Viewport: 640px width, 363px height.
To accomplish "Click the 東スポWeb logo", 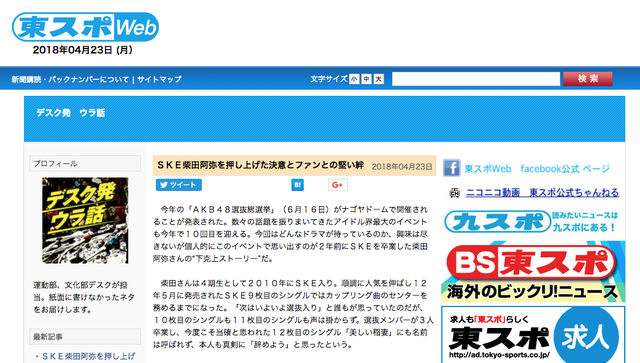I will tap(85, 27).
